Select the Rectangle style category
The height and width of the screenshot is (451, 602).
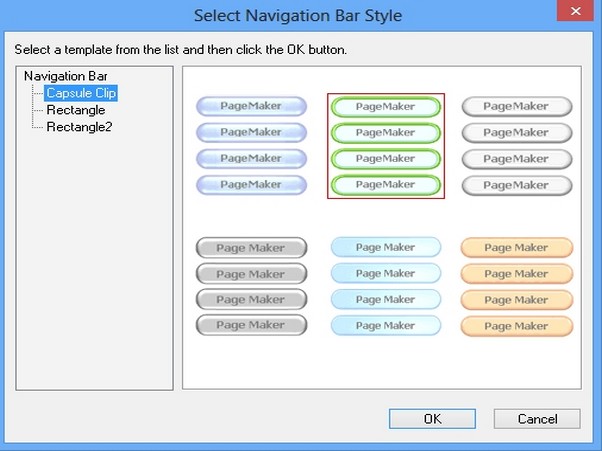76,110
